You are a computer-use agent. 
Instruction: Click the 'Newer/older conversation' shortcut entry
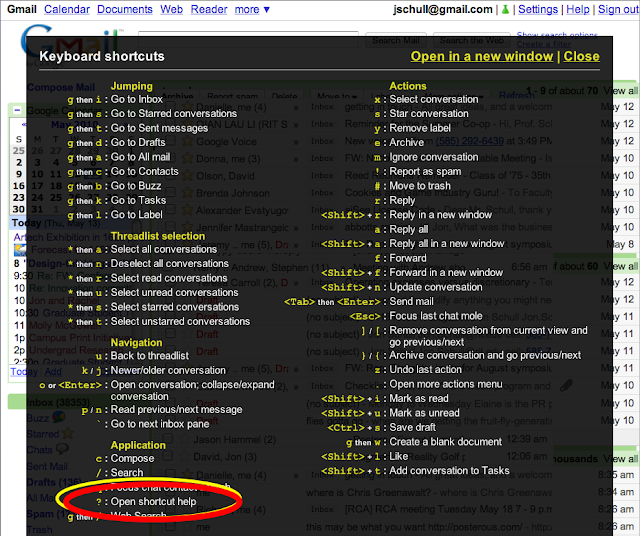pos(168,370)
